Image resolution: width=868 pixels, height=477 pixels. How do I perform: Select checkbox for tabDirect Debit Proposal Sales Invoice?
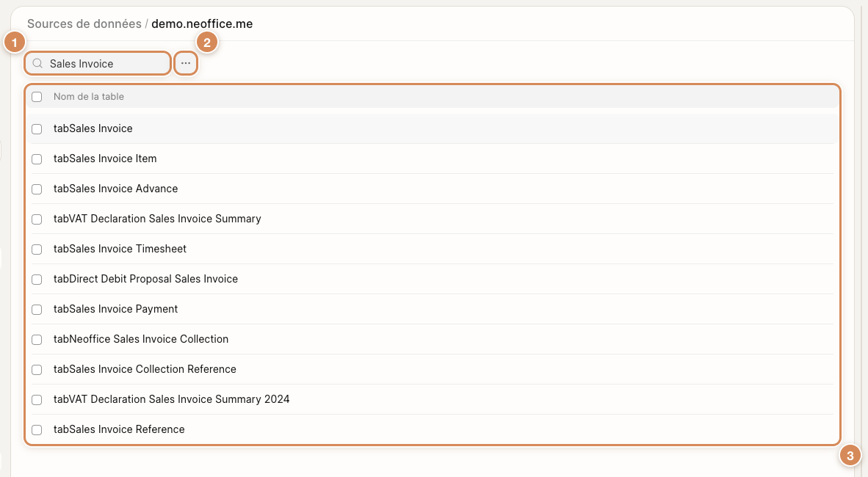(x=37, y=280)
